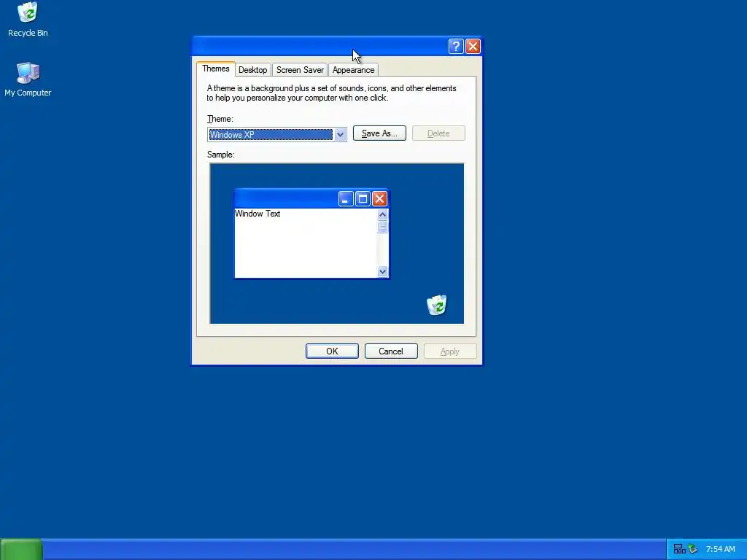Click the Save As... button
The width and height of the screenshot is (747, 560).
tap(379, 133)
